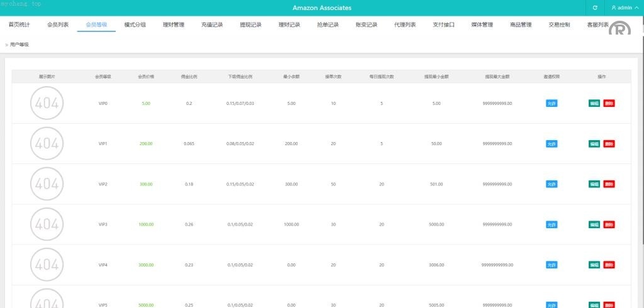The height and width of the screenshot is (308, 644).
Task: Toggle the 允许 invite permission for VIP0
Action: click(x=552, y=103)
